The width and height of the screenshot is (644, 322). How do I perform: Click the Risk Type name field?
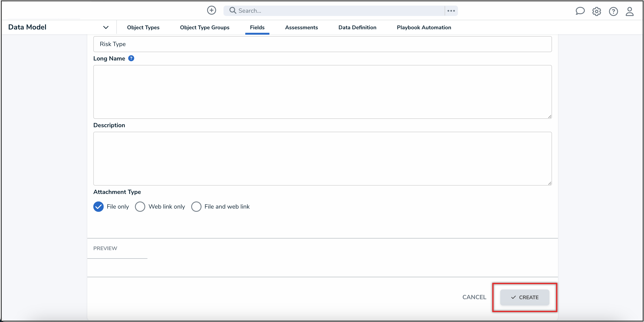(x=322, y=44)
